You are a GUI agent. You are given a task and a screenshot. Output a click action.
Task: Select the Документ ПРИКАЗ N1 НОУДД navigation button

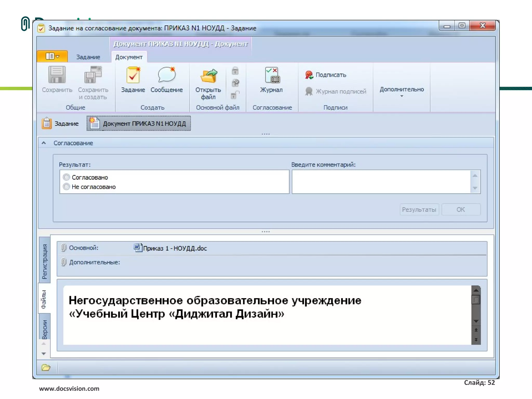138,123
